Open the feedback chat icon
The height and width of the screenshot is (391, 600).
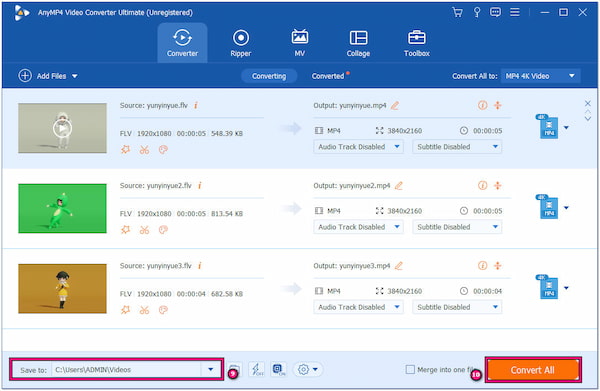pyautogui.click(x=496, y=12)
